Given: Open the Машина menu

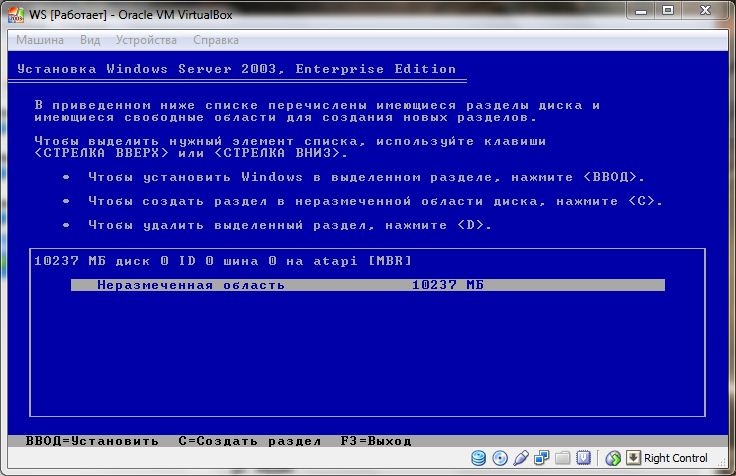Looking at the screenshot, I should (x=40, y=40).
